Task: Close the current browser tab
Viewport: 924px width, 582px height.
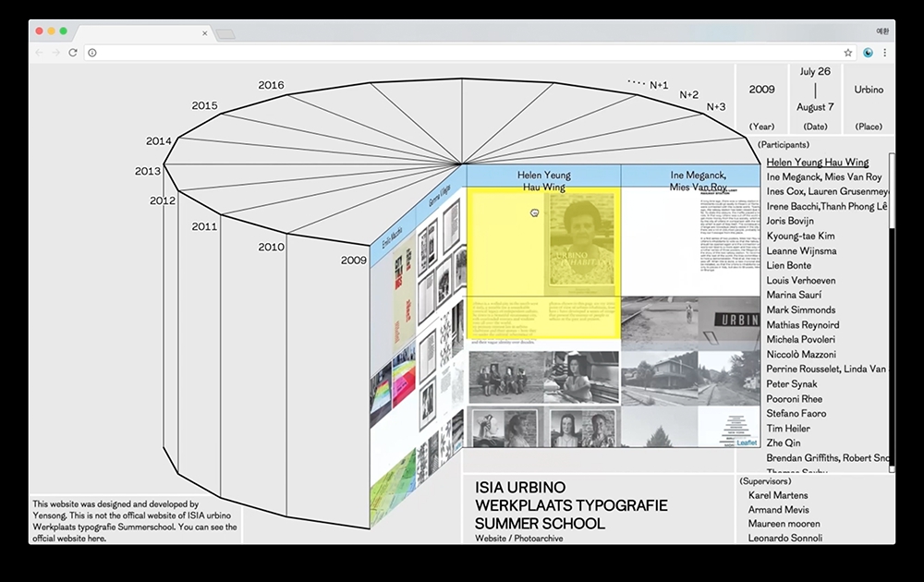Action: [x=204, y=33]
